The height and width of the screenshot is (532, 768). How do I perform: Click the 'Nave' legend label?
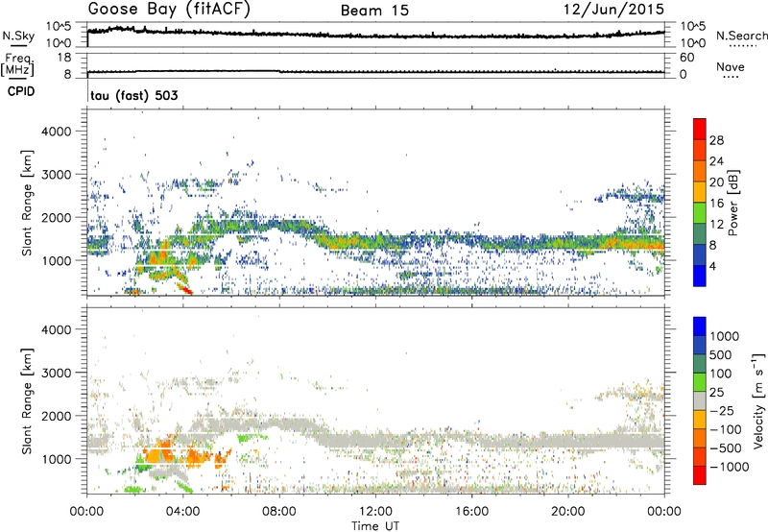tap(731, 66)
